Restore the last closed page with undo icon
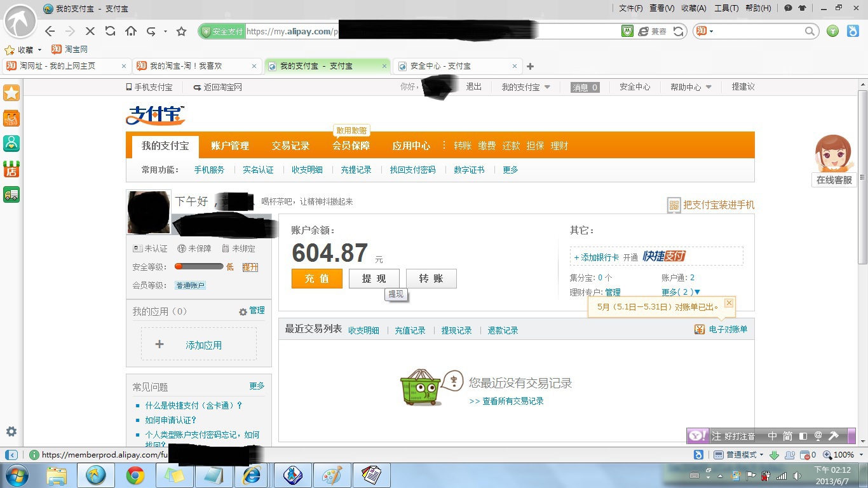This screenshot has width=868, height=488. click(x=151, y=31)
